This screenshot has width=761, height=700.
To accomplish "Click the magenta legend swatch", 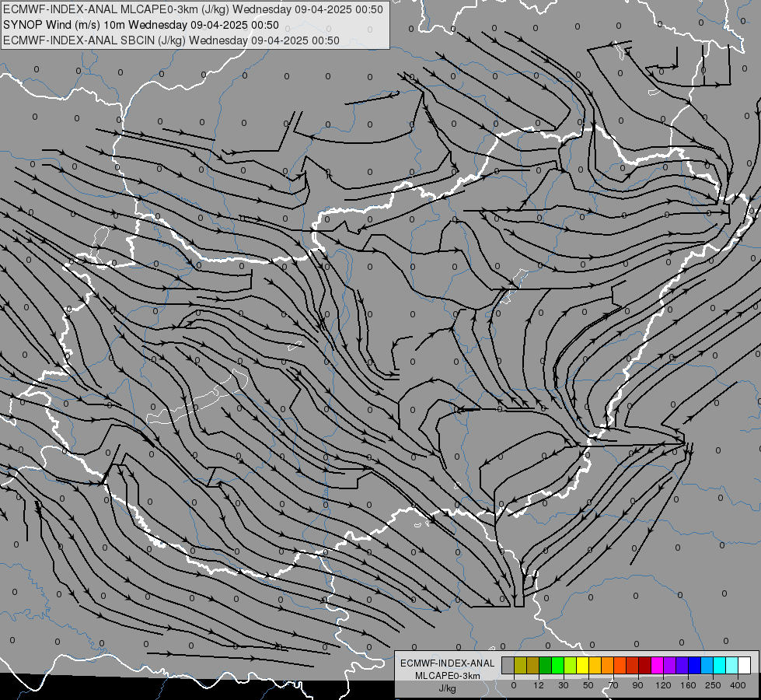I will pos(657,666).
